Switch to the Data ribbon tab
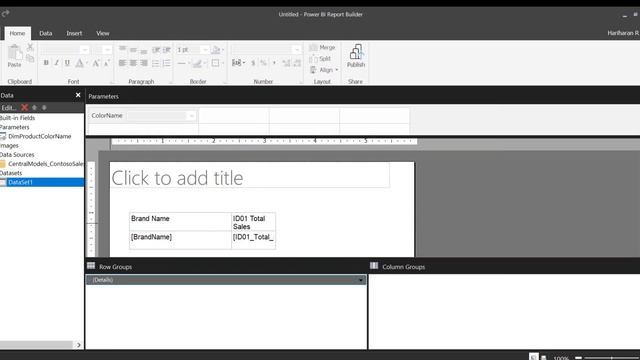Image resolution: width=640 pixels, height=360 pixels. [46, 33]
